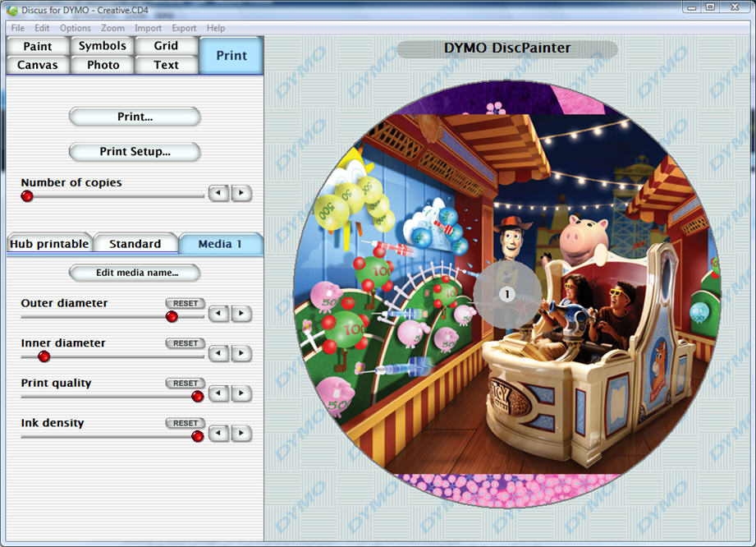Click the Print Setup... button

pyautogui.click(x=135, y=152)
